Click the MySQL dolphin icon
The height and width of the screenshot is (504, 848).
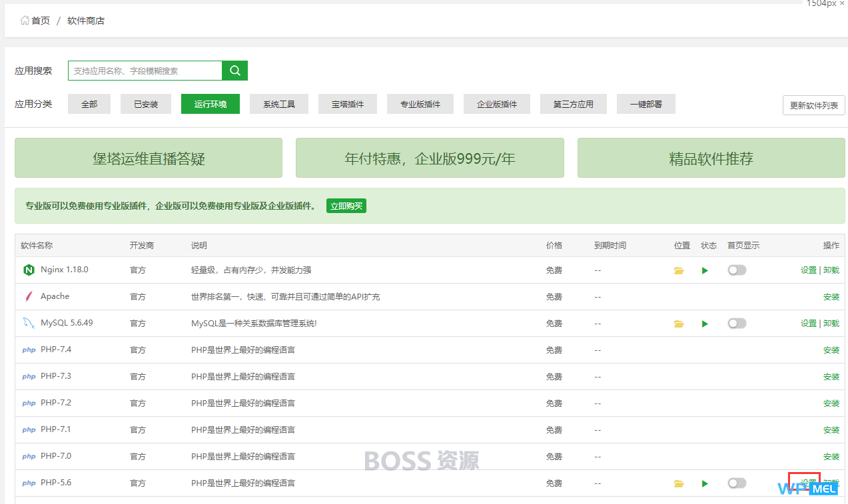[29, 324]
